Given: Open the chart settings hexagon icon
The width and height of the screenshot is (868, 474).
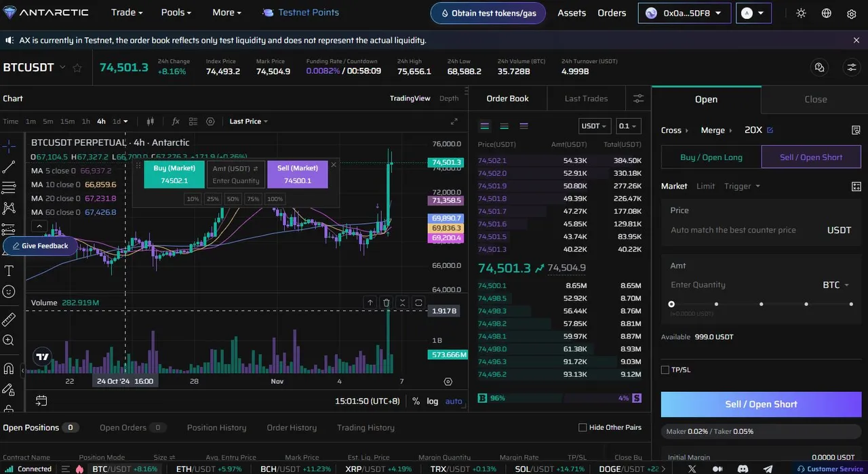Looking at the screenshot, I should point(210,121).
